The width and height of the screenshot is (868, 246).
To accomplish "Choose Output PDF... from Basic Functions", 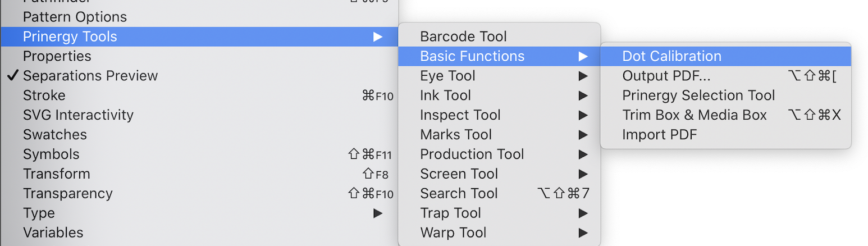I will [x=666, y=76].
